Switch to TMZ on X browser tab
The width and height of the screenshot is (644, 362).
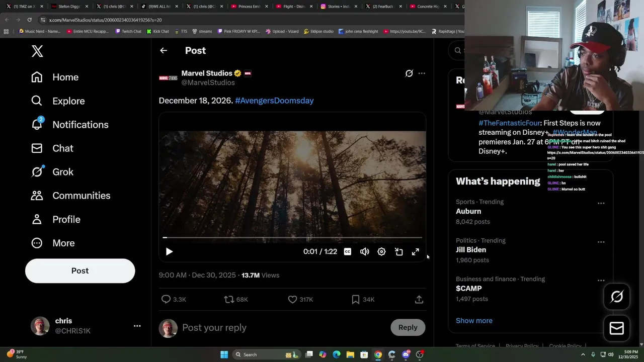tap(24, 7)
